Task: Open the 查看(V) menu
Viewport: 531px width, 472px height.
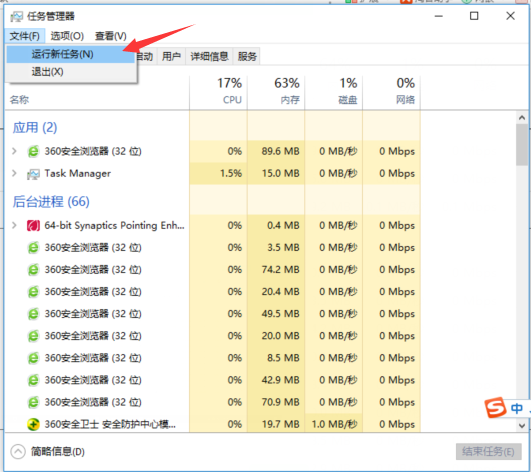Action: [110, 36]
